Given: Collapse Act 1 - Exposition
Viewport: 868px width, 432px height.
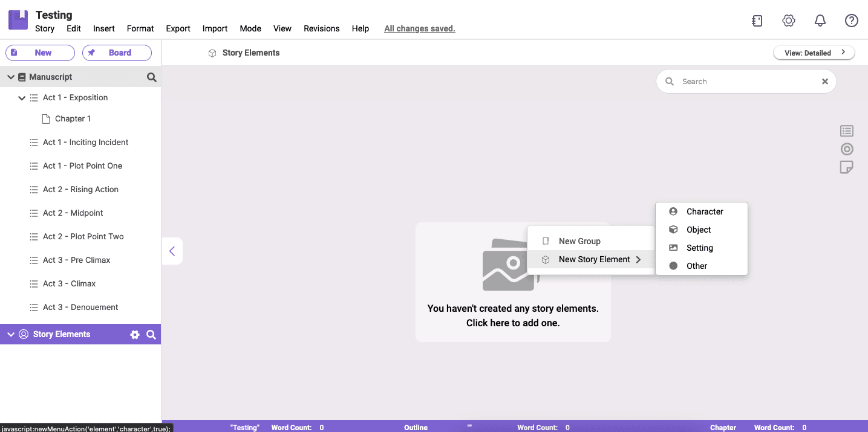Looking at the screenshot, I should pyautogui.click(x=22, y=98).
